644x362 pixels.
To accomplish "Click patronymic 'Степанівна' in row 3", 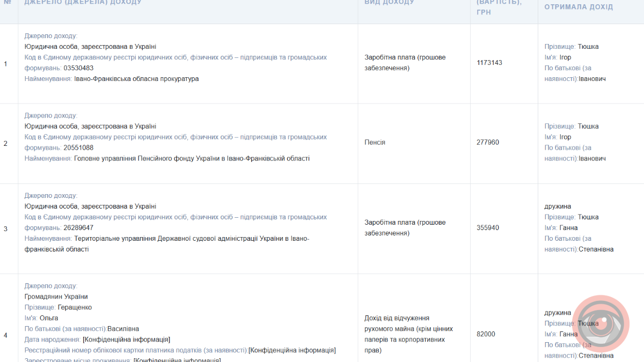I will pos(596,249).
